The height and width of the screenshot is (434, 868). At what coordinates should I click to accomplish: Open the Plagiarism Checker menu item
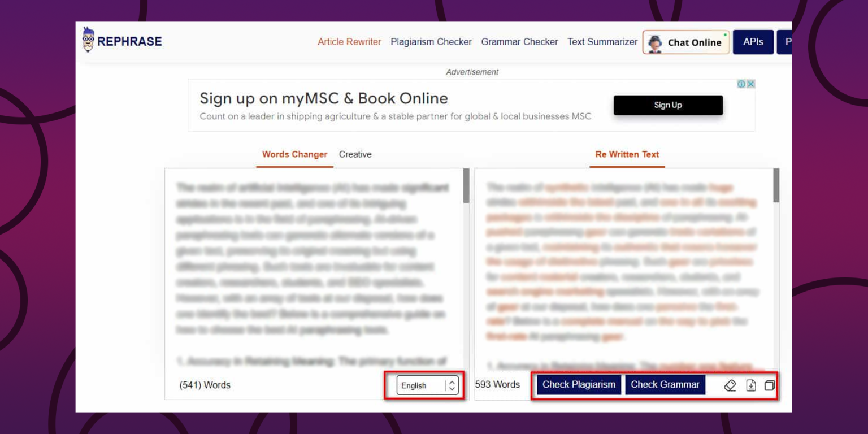pos(431,41)
